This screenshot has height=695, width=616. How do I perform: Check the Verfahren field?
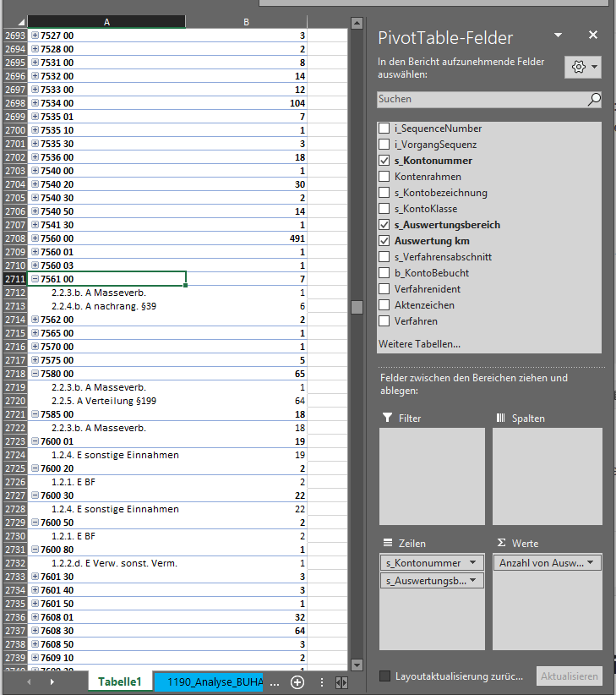tap(384, 321)
